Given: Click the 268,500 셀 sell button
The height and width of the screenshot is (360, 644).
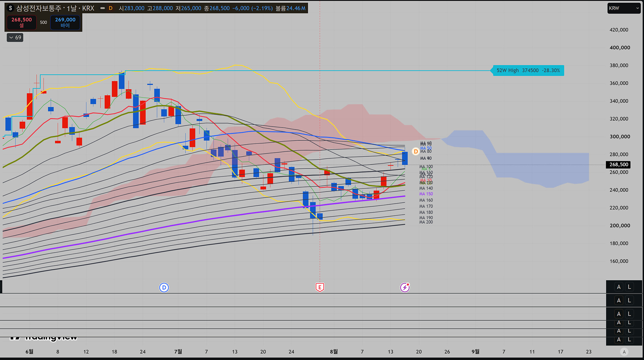Looking at the screenshot, I should 22,22.
